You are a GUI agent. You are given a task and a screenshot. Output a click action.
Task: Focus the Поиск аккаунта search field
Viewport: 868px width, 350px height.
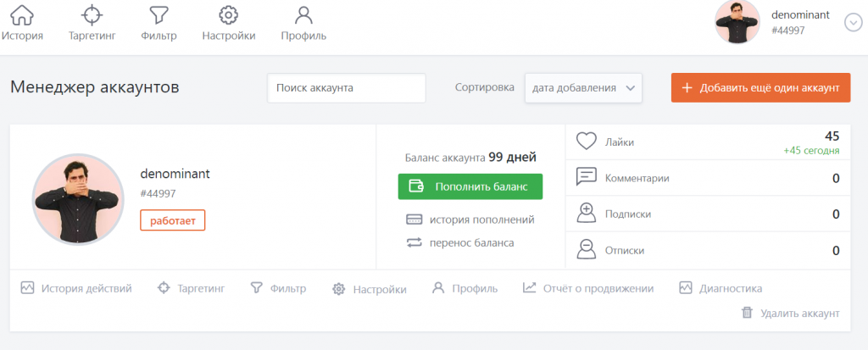tap(347, 88)
